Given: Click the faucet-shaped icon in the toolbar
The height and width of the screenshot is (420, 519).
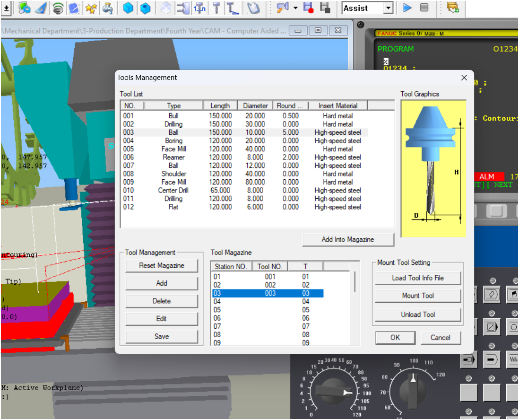Looking at the screenshot, I should pos(107,8).
